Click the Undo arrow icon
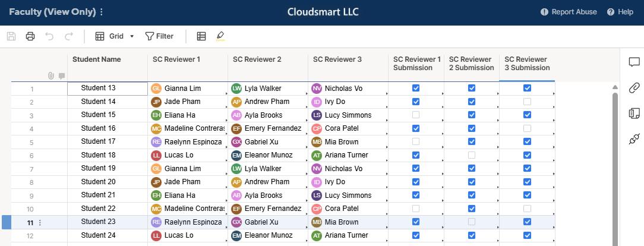 pyautogui.click(x=49, y=36)
